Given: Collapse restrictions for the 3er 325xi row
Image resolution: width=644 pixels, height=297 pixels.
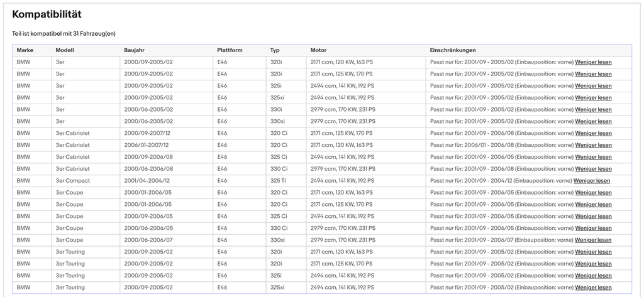Looking at the screenshot, I should pos(593,98).
